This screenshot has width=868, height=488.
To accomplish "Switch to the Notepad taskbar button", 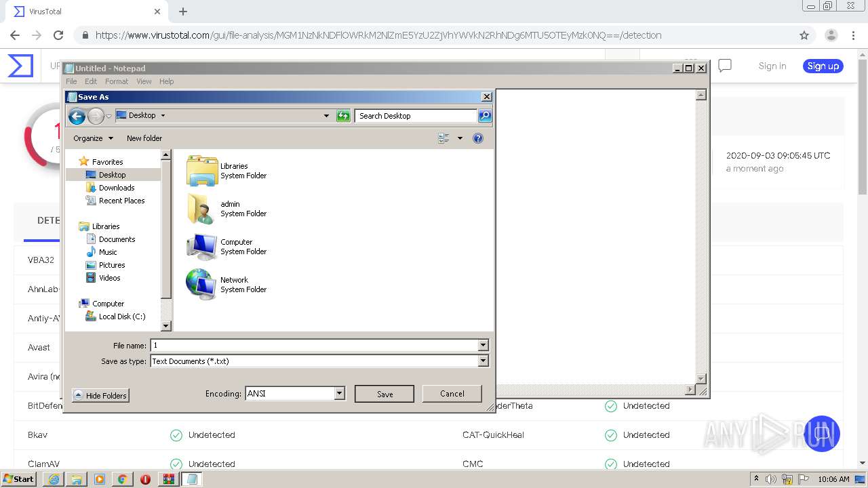I will tap(192, 479).
